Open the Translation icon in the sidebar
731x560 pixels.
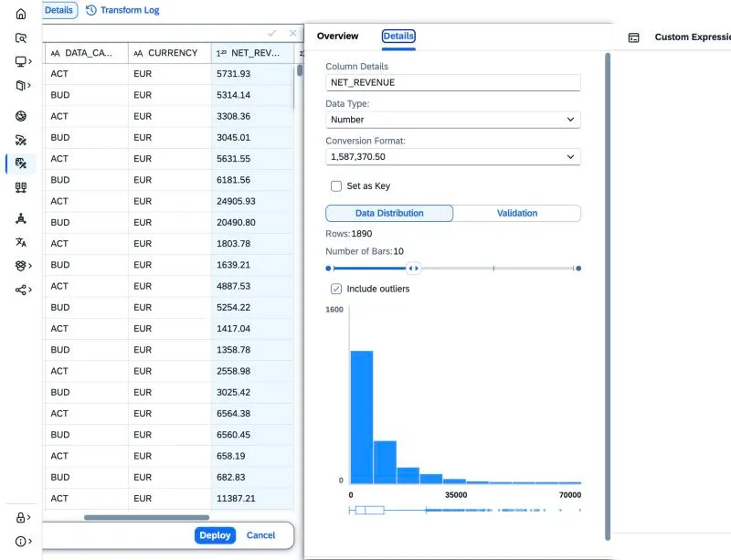[x=21, y=242]
